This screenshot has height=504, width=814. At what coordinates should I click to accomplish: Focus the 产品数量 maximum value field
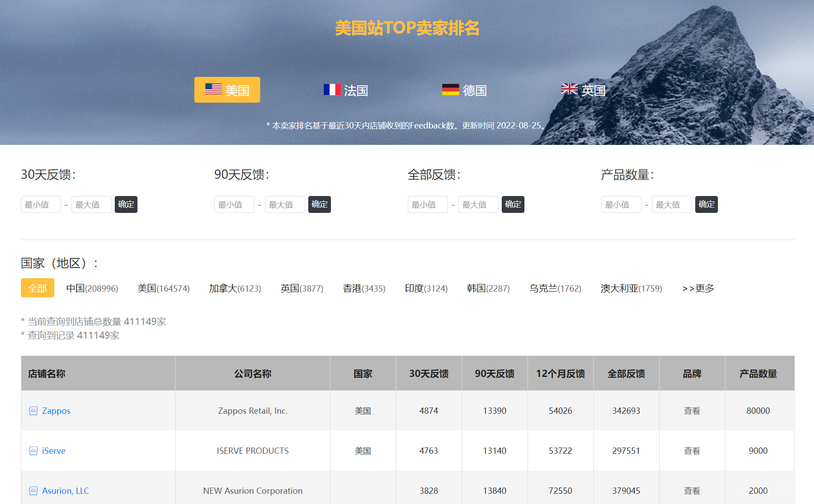[672, 204]
